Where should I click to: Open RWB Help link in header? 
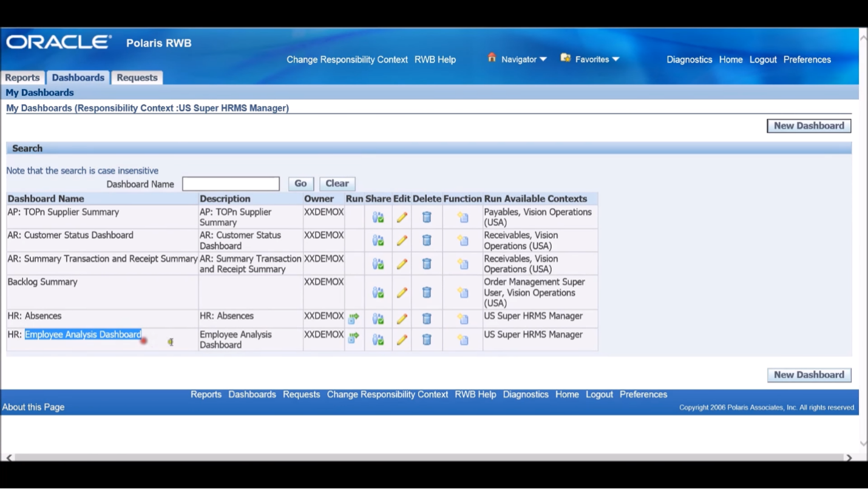435,59
